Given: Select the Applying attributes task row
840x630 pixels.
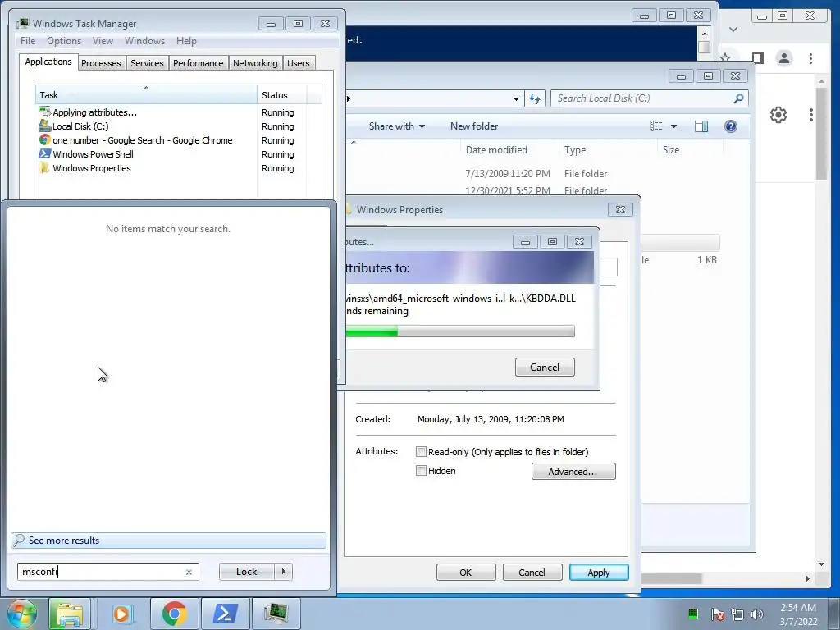Looking at the screenshot, I should (169, 112).
